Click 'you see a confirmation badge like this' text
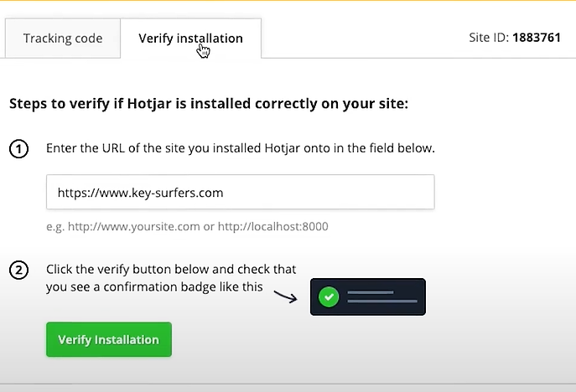Image resolution: width=576 pixels, height=392 pixels. coord(154,286)
